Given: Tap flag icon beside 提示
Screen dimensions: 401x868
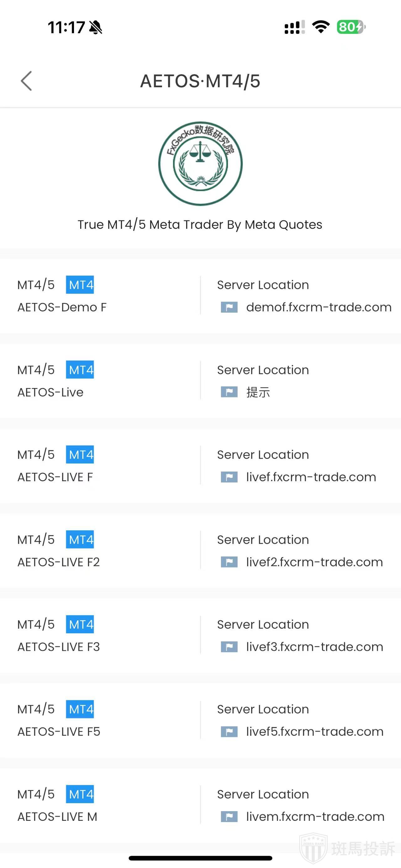Looking at the screenshot, I should [x=229, y=392].
